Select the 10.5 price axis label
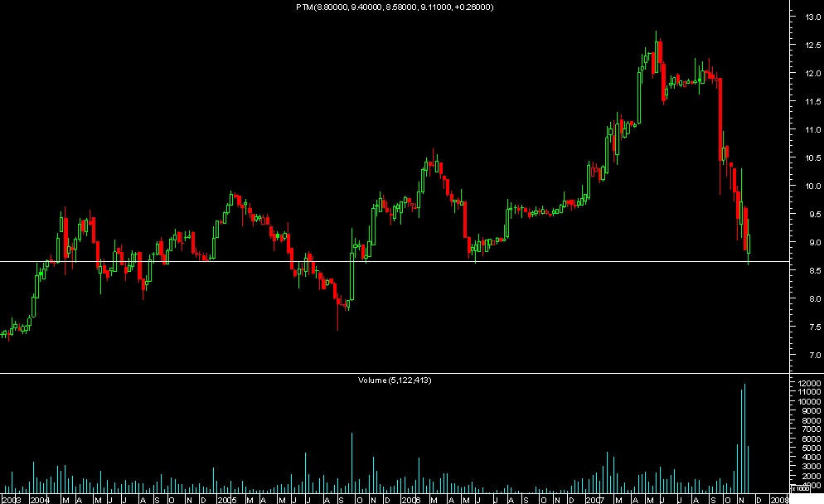Viewport: 824px width, 504px height. [x=813, y=157]
